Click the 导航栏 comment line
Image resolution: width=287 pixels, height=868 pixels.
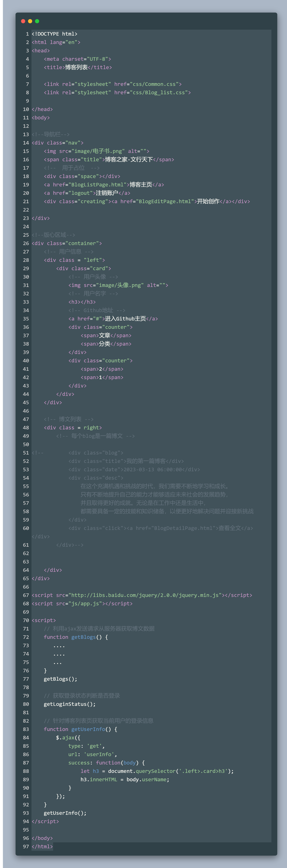[50, 134]
